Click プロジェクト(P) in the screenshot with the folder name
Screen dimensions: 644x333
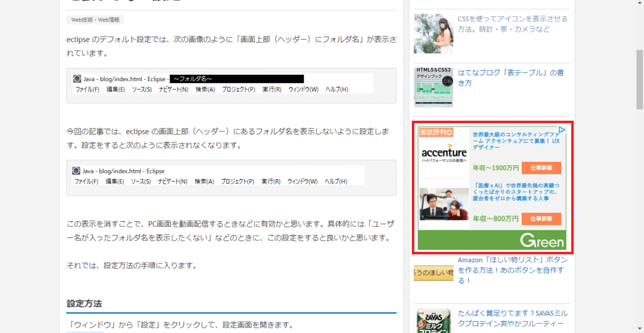pos(238,89)
